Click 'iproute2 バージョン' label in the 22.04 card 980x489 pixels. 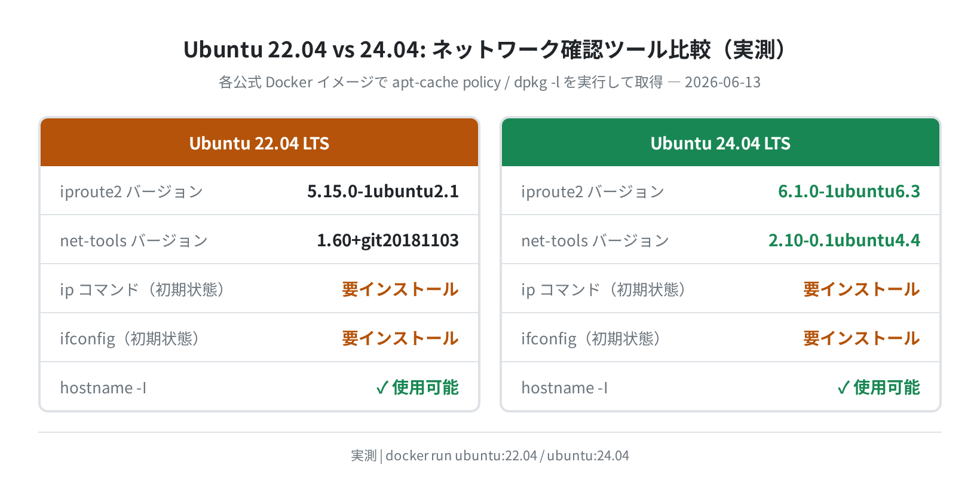131,192
